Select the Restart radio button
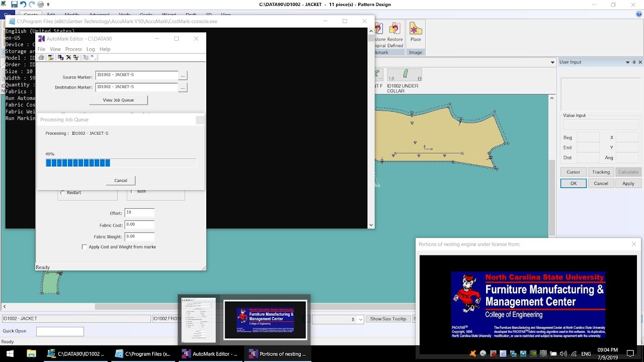The image size is (644, 362). pyautogui.click(x=63, y=193)
